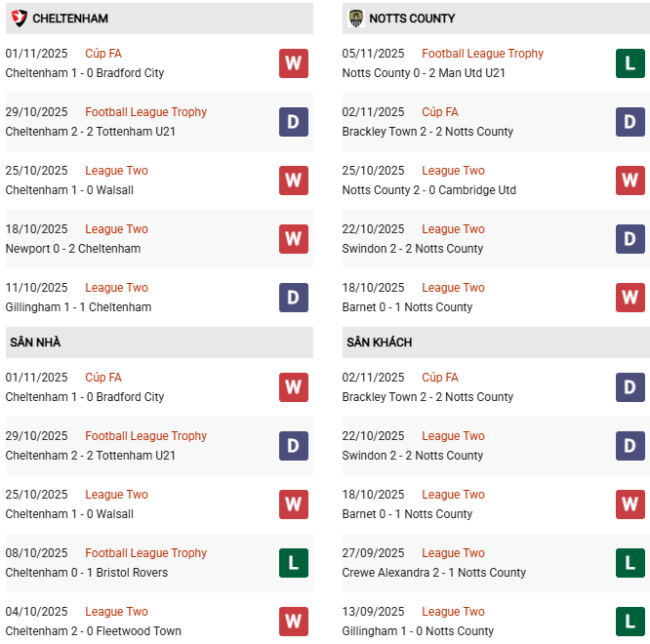Click the Cheltenham club crest icon
The height and width of the screenshot is (644, 650).
coord(19,19)
